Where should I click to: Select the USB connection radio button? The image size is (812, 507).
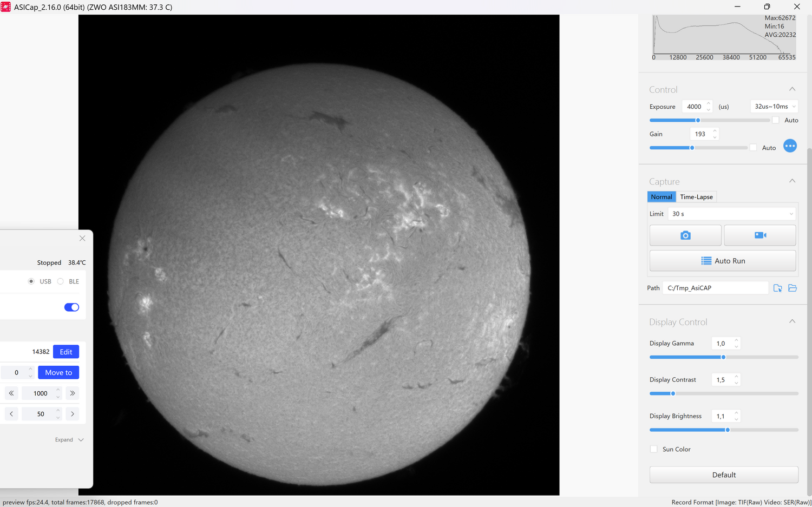(x=31, y=281)
